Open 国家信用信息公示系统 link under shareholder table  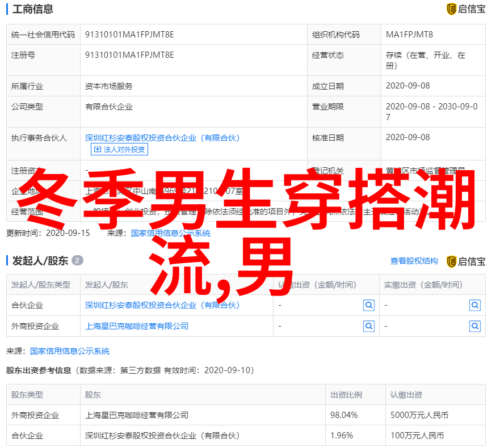70,351
